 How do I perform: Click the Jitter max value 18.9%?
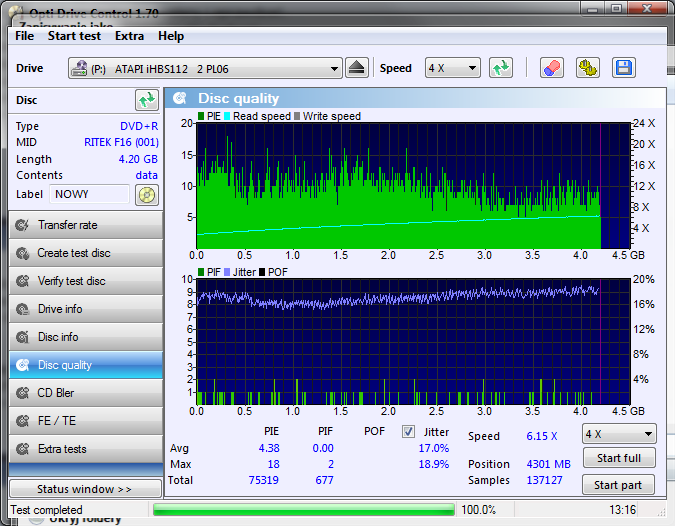(433, 464)
